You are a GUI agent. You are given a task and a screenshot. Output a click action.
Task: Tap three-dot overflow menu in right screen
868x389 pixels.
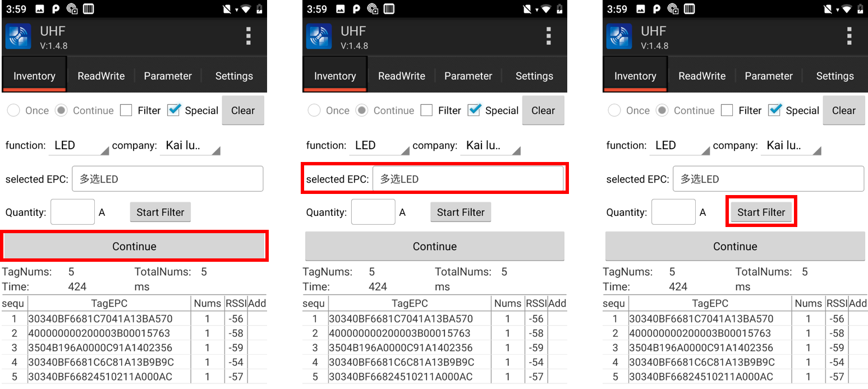(849, 36)
